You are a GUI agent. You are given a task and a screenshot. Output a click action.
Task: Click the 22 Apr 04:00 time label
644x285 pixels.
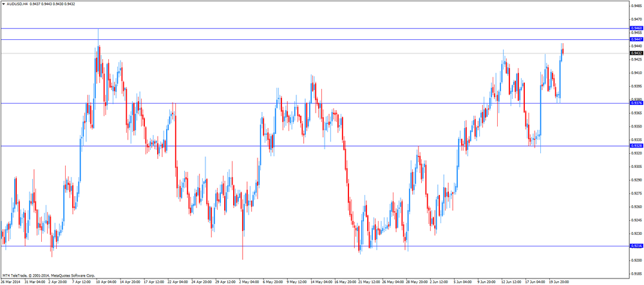click(176, 282)
